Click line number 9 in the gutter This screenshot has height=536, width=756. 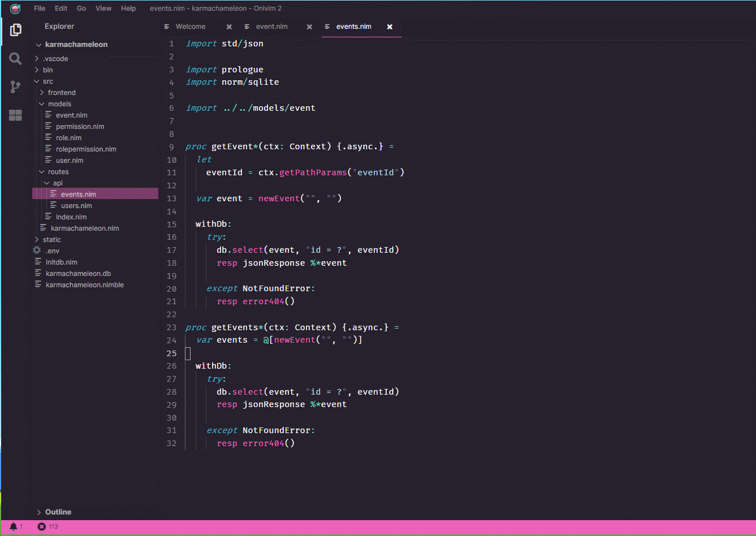[172, 146]
